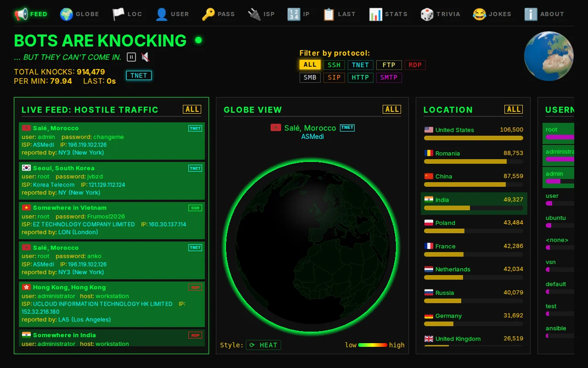Click EZ TECHNOLOGY COMPANY LIMITED ISP link
This screenshot has width=588, height=368.
(x=84, y=224)
